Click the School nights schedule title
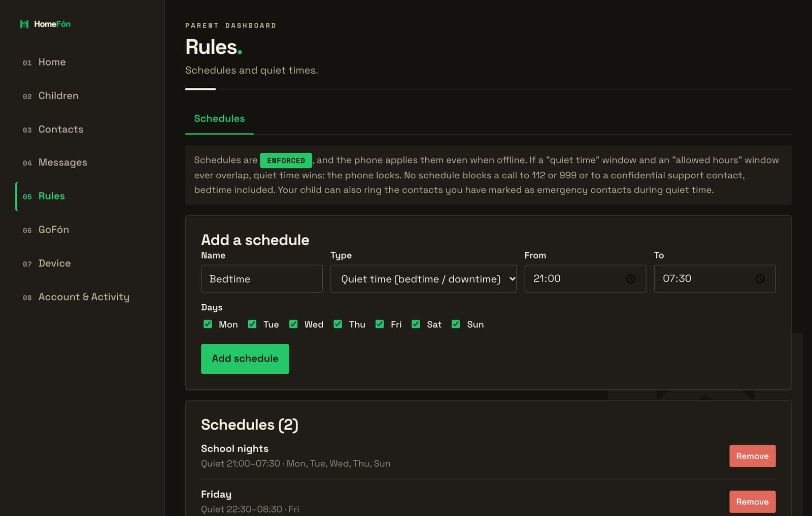 click(234, 448)
